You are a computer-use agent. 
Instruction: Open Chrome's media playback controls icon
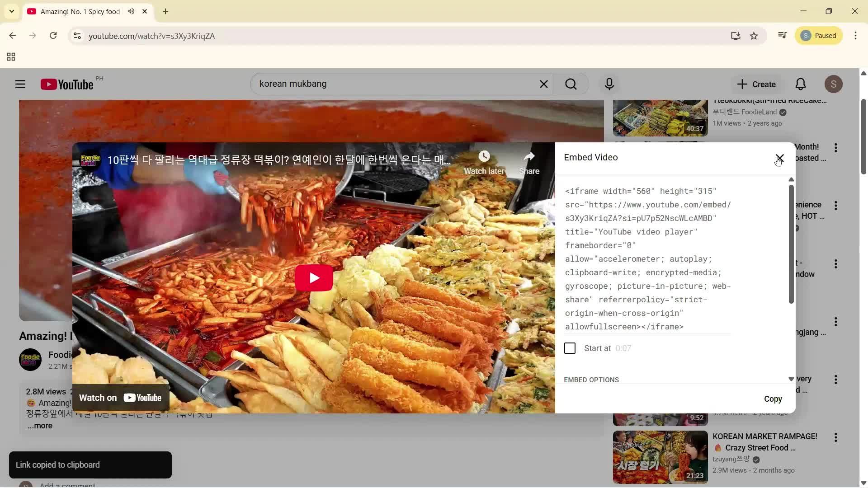click(782, 35)
